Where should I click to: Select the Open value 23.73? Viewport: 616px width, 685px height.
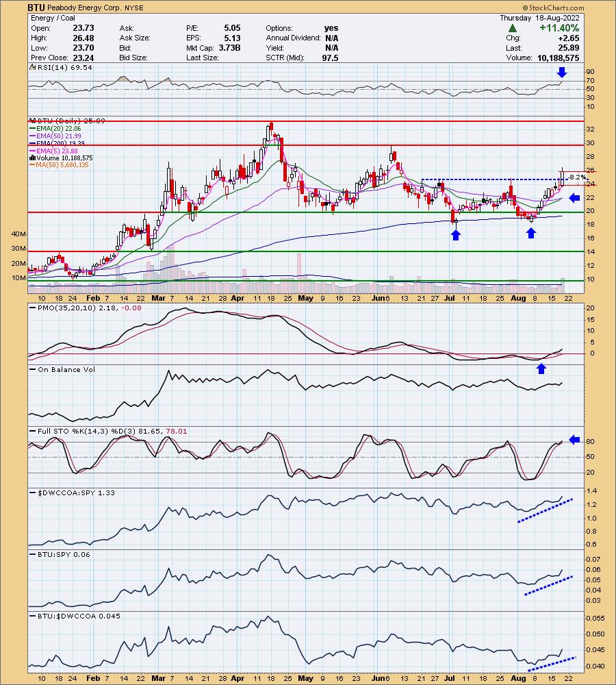83,28
